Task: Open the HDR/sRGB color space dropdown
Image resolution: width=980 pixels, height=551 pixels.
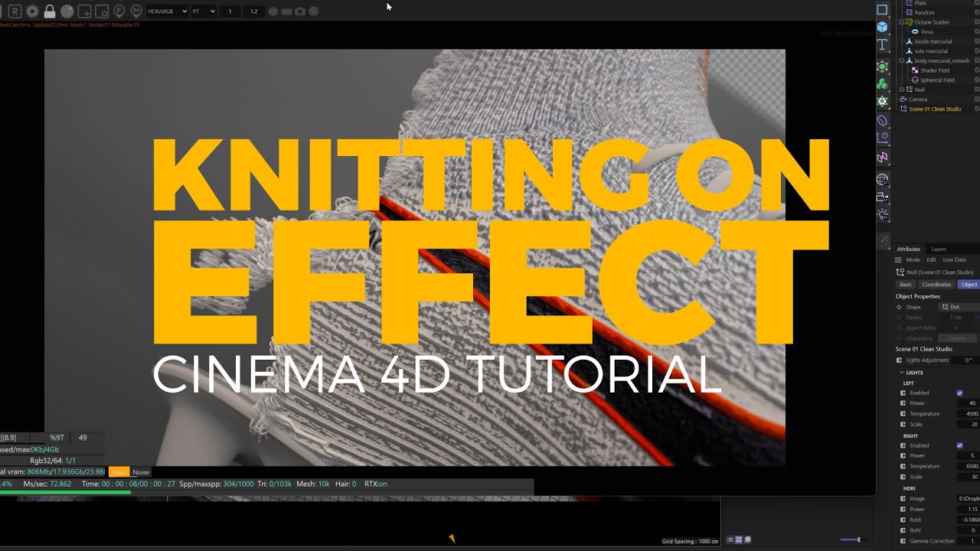Action: click(168, 11)
